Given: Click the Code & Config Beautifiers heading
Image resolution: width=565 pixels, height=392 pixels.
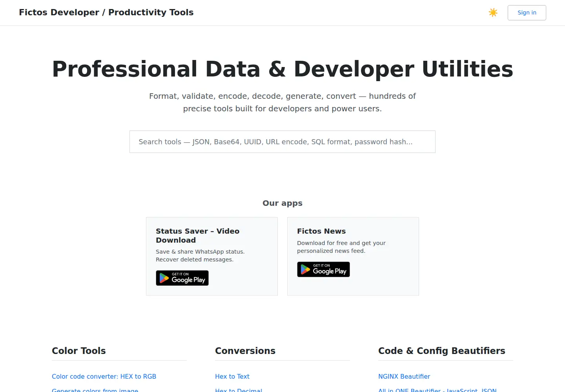Looking at the screenshot, I should coord(442,351).
